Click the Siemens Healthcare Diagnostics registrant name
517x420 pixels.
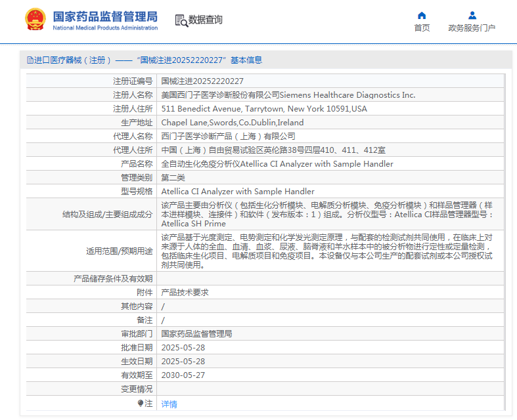coord(288,95)
